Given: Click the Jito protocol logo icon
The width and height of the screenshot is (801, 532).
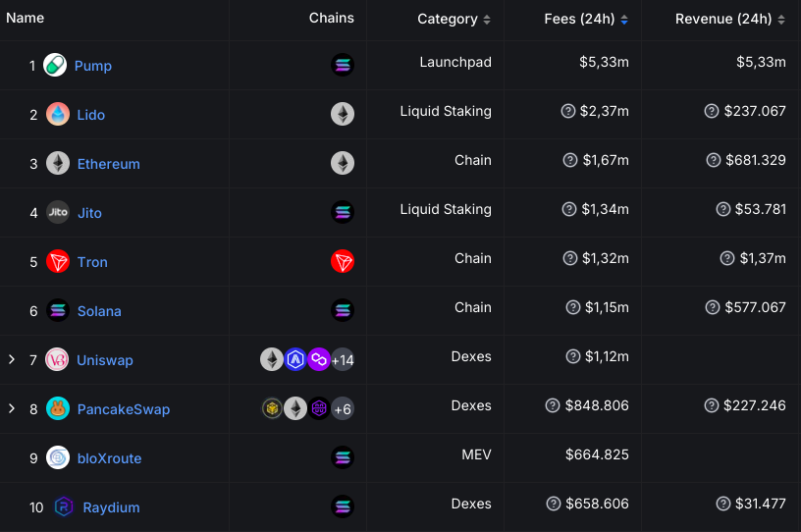Looking at the screenshot, I should [58, 213].
